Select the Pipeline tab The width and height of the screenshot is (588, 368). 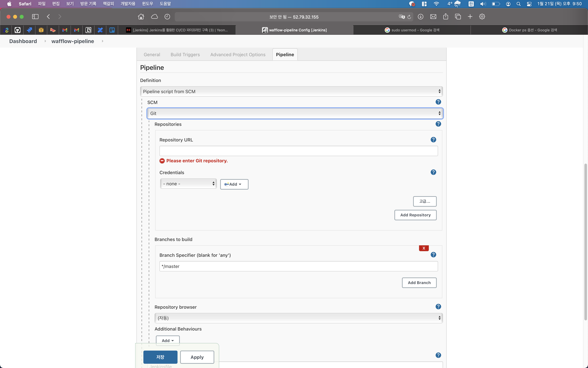pos(285,55)
